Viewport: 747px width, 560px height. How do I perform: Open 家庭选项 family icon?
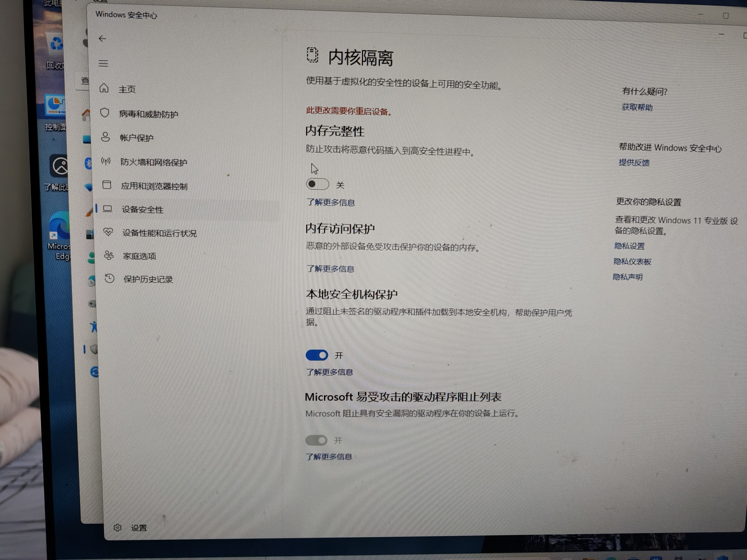(109, 255)
